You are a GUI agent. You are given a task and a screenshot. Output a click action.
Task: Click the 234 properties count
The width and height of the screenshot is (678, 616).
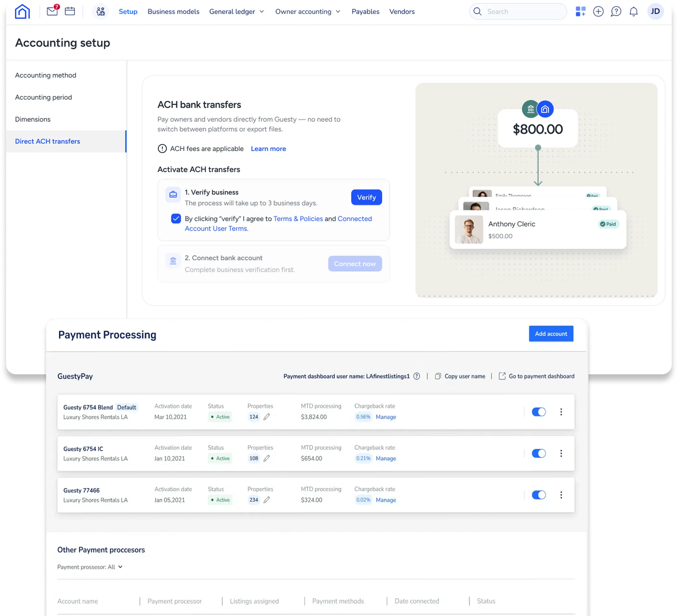pyautogui.click(x=254, y=500)
